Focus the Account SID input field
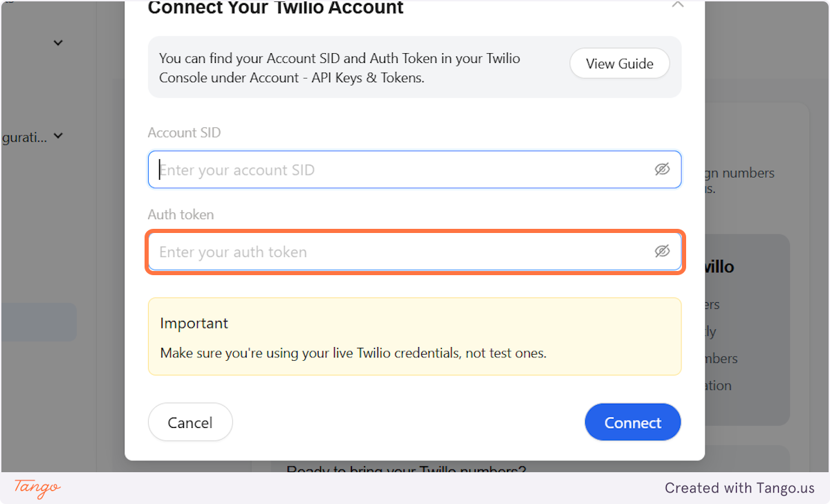 pyautogui.click(x=414, y=169)
